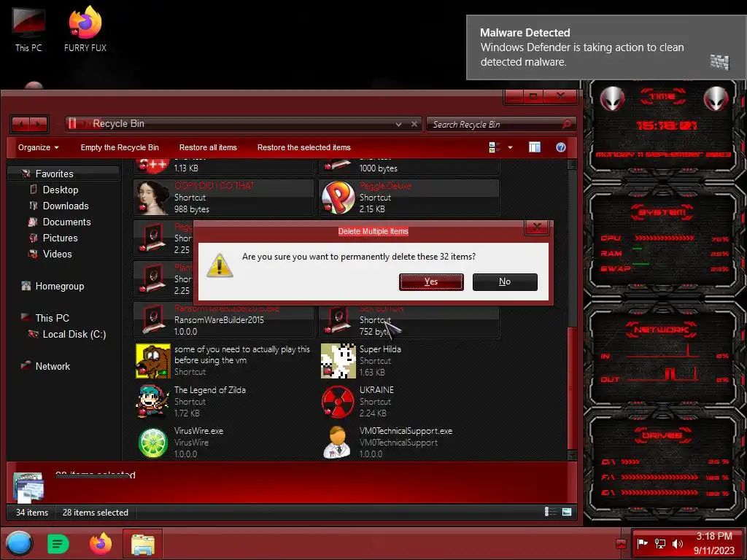This screenshot has height=560, width=747.
Task: Confirm deletion with the Yes button
Action: click(x=431, y=281)
